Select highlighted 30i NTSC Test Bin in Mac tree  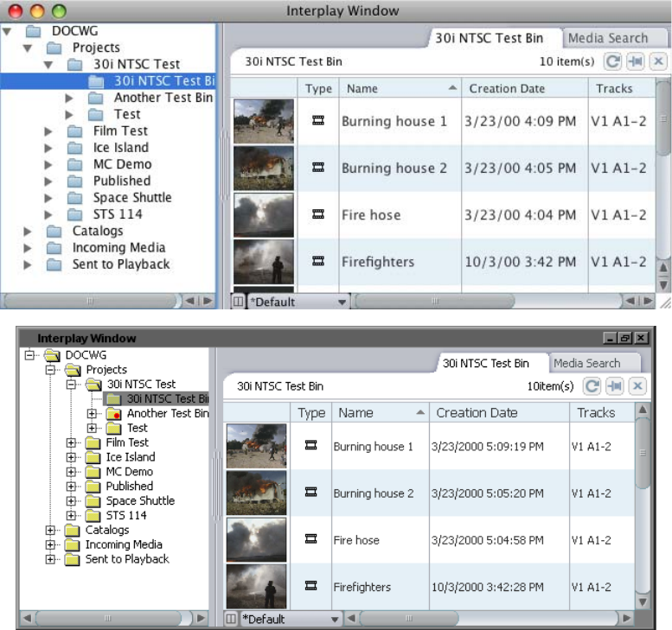point(107,81)
